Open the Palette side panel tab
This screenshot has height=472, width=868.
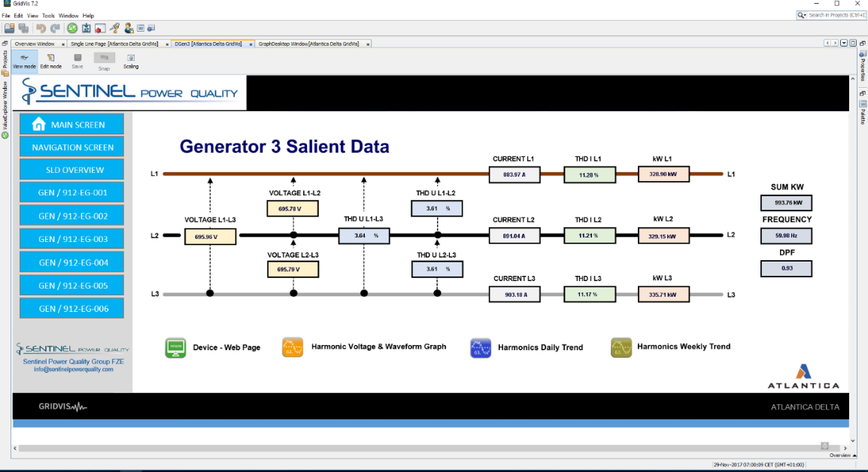tap(863, 112)
